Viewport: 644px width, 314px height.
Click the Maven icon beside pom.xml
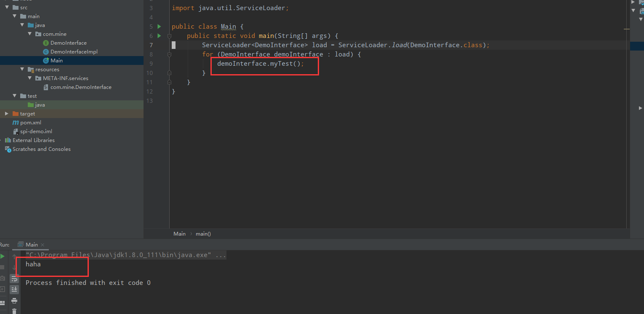pos(16,123)
